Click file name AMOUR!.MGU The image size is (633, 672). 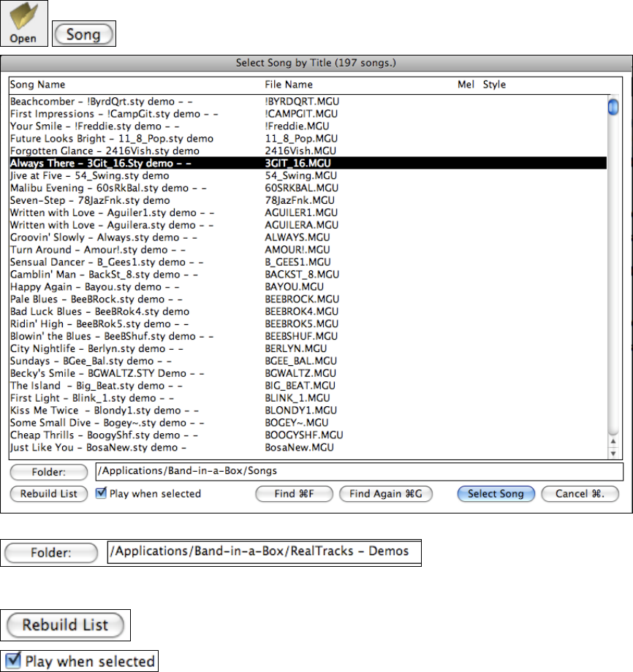[297, 250]
